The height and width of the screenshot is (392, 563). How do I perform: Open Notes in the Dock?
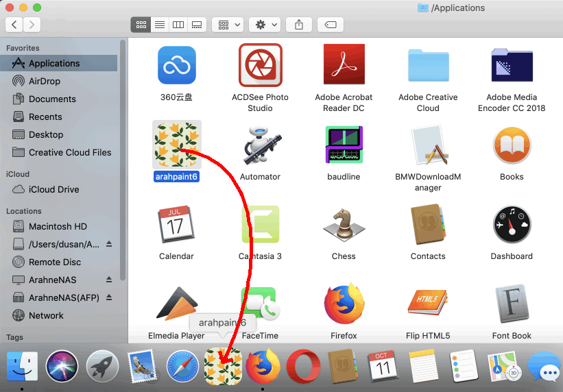pos(424,367)
